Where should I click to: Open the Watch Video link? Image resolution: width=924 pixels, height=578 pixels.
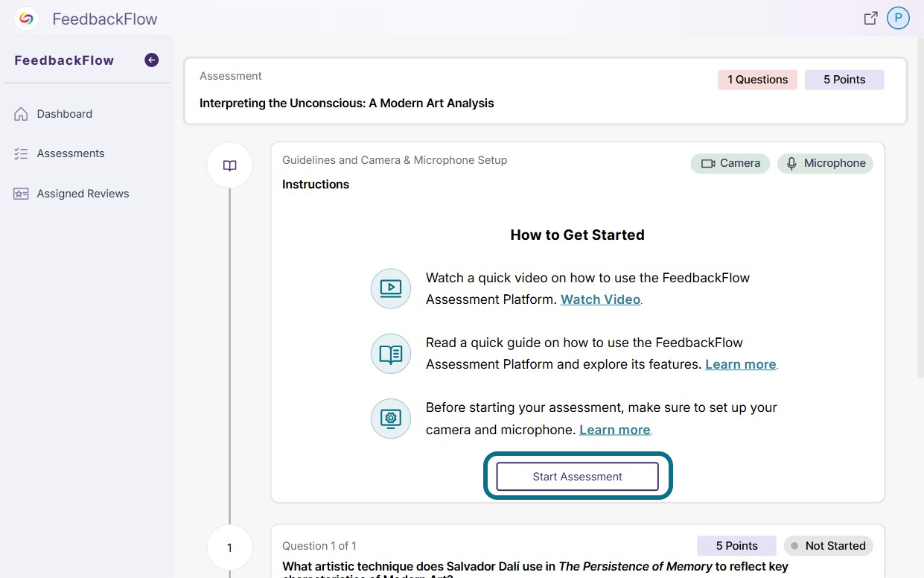(600, 299)
